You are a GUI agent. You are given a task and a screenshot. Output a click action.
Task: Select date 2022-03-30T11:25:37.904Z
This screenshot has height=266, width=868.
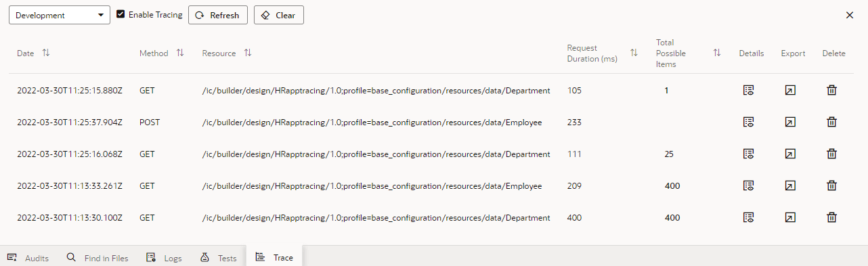[70, 122]
